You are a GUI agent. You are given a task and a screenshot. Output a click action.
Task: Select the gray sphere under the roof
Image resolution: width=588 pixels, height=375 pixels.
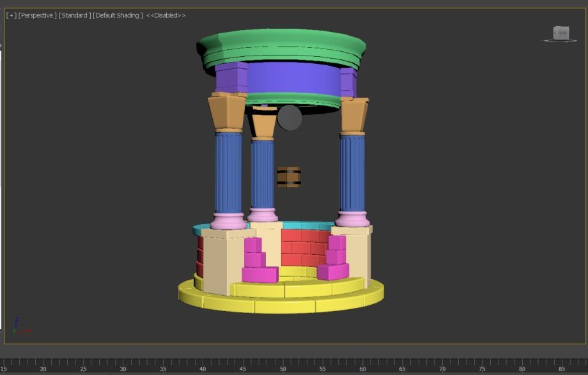[290, 118]
